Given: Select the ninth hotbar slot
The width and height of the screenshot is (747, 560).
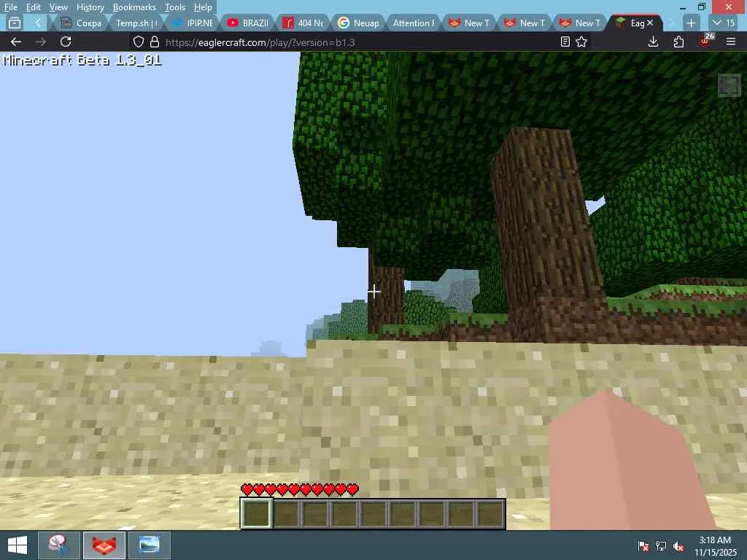Looking at the screenshot, I should pos(489,514).
